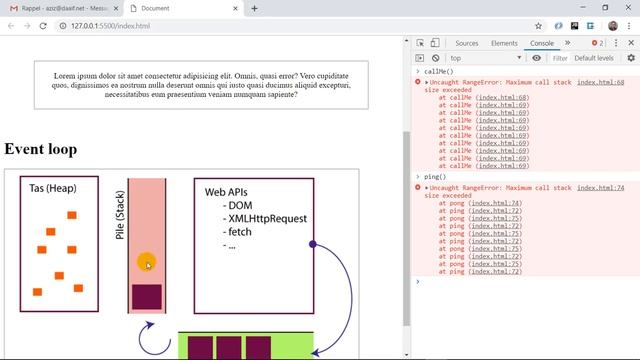640x360 pixels.
Task: Open the Default levels dropdown
Action: [594, 58]
